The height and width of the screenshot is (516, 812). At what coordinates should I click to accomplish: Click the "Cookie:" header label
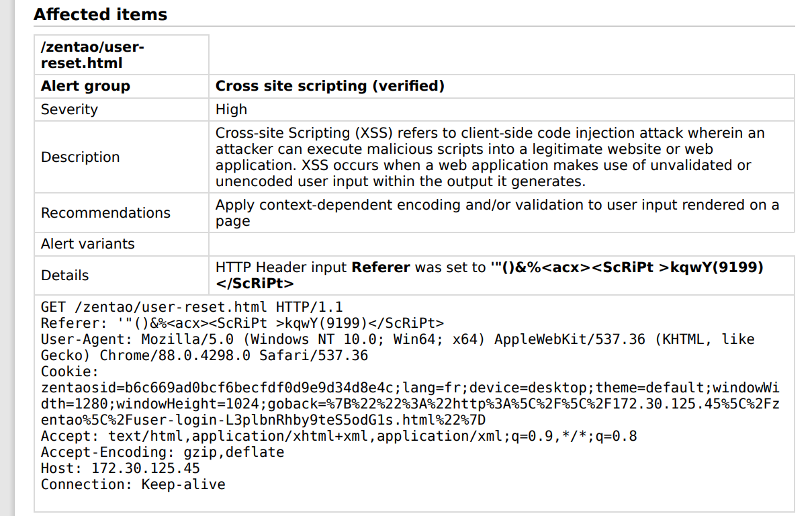click(x=70, y=372)
